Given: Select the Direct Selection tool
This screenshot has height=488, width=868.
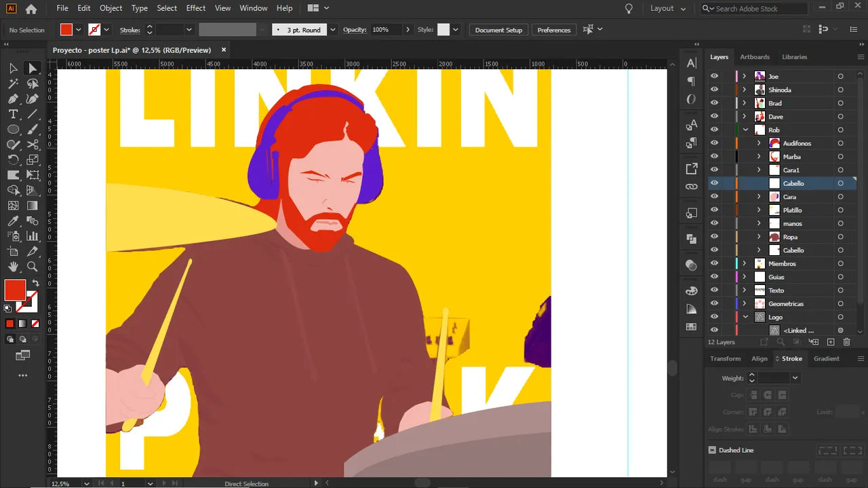Looking at the screenshot, I should 33,69.
